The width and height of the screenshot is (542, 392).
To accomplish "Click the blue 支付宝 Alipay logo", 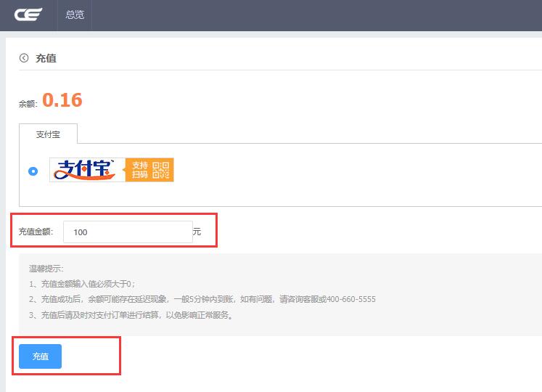I will 85,170.
